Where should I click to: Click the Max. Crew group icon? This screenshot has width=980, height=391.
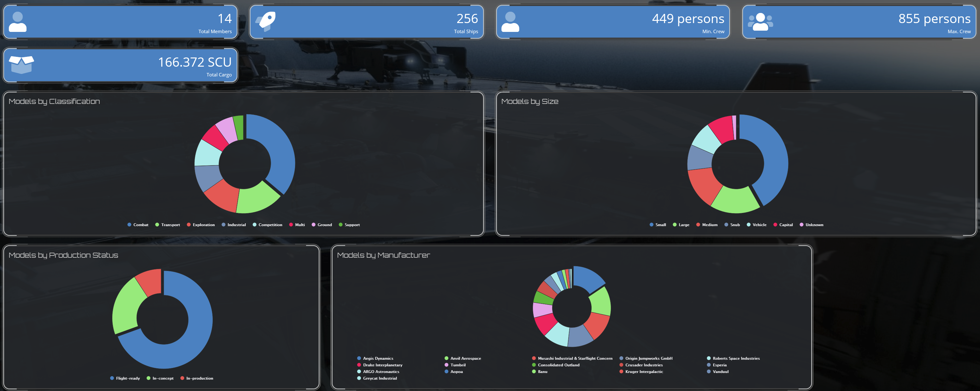pos(760,22)
